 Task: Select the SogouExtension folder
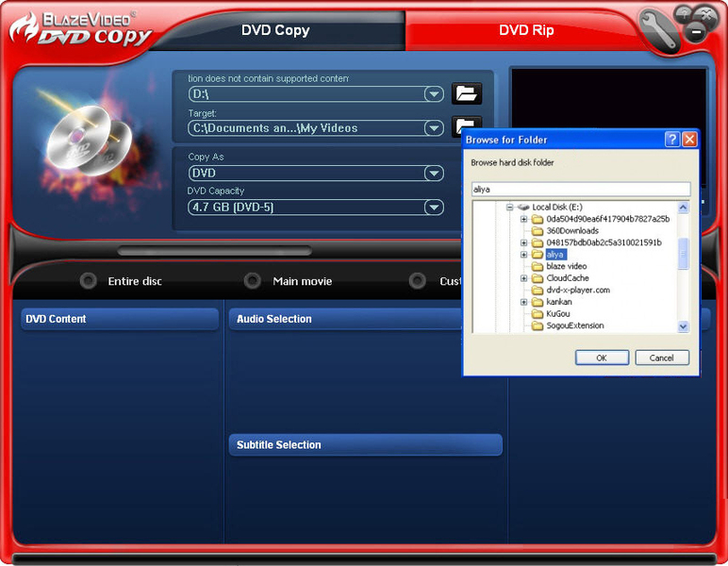(575, 325)
